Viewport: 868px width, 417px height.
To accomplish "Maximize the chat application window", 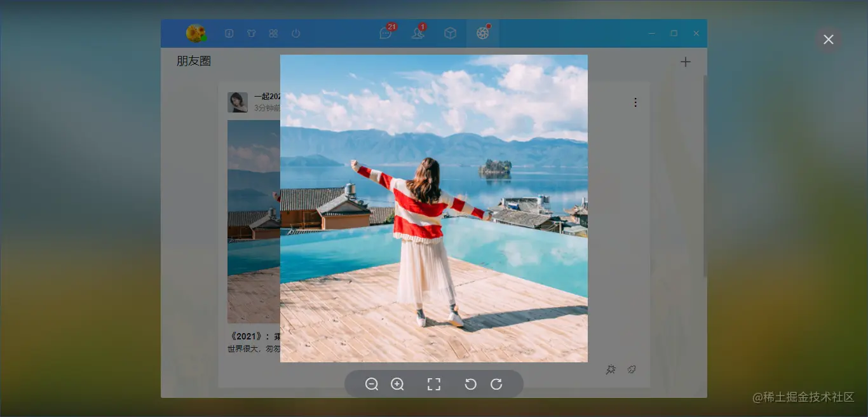I will [x=674, y=33].
